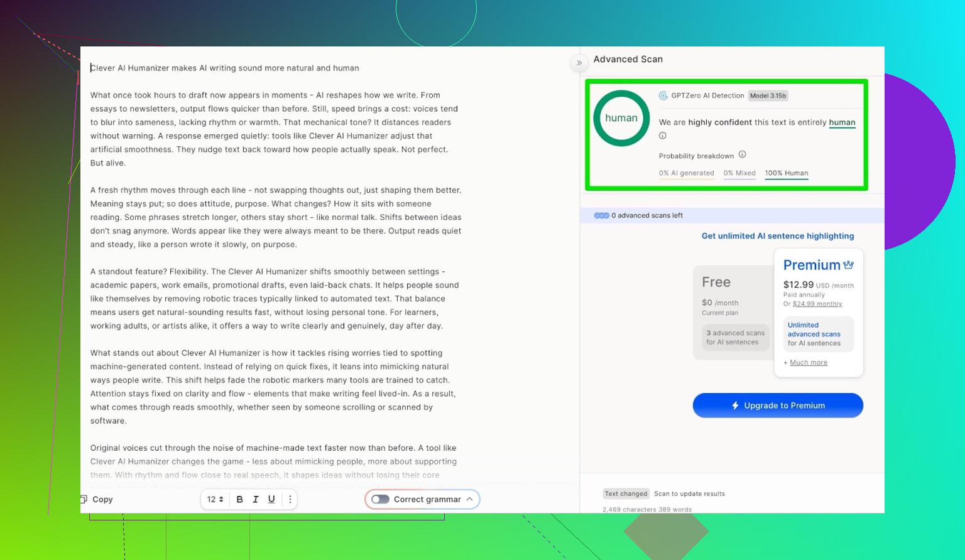Select the 0% AI generated breakdown tab
This screenshot has width=965, height=560.
(x=686, y=173)
